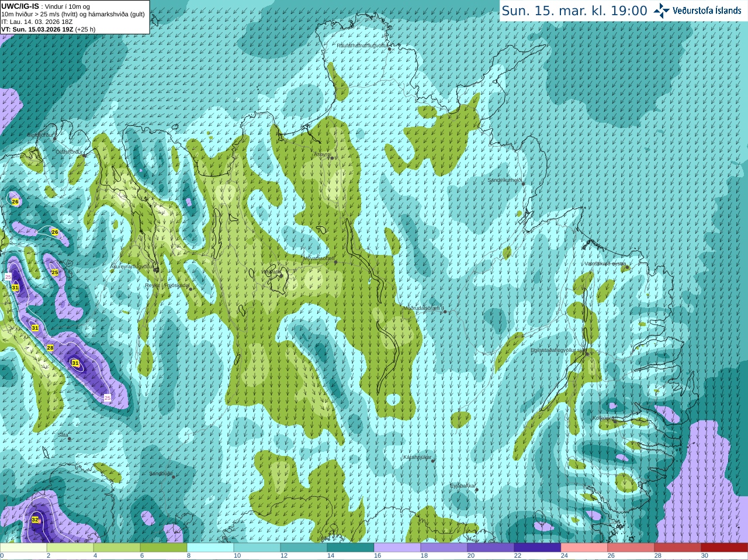Click the legend tick value '8'
748x560 pixels.
(x=189, y=556)
